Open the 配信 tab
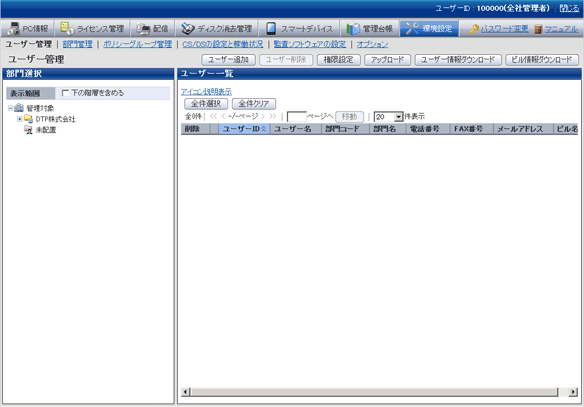584x407 pixels. [x=152, y=28]
